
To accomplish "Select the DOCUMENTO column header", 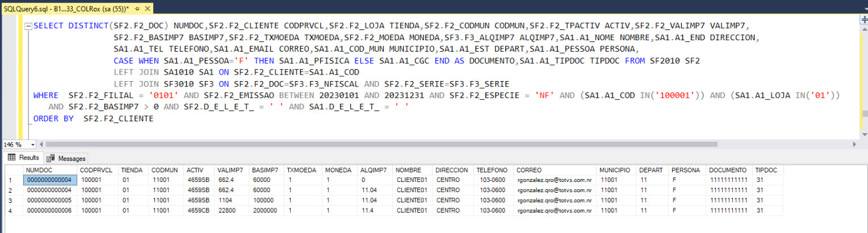I will click(729, 171).
